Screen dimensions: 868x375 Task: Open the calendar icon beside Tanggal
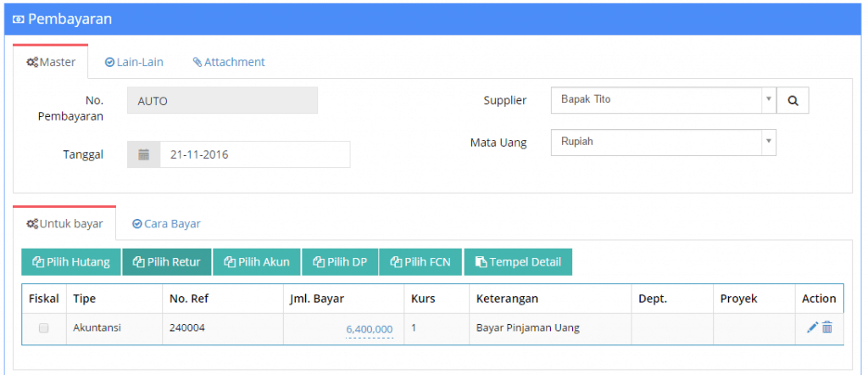click(x=144, y=154)
